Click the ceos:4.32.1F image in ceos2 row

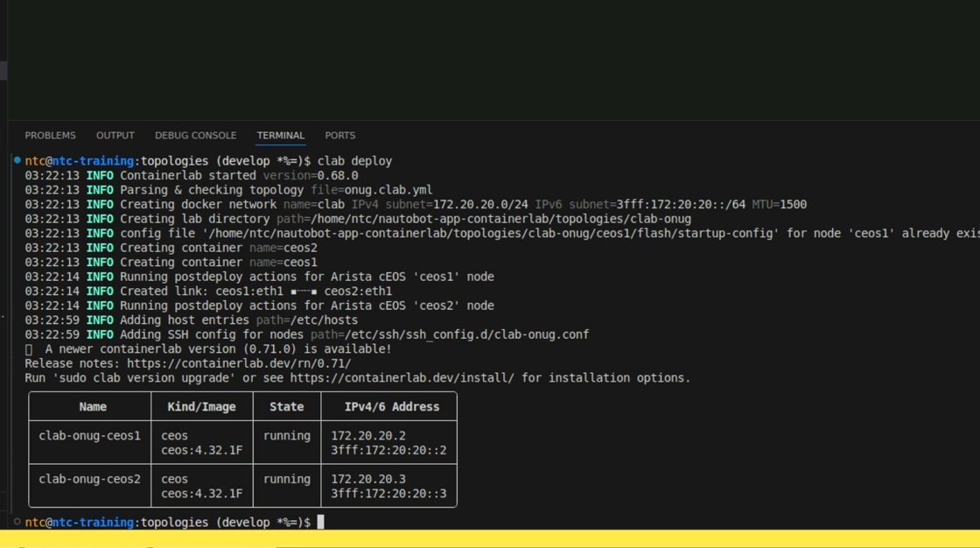pyautogui.click(x=202, y=493)
